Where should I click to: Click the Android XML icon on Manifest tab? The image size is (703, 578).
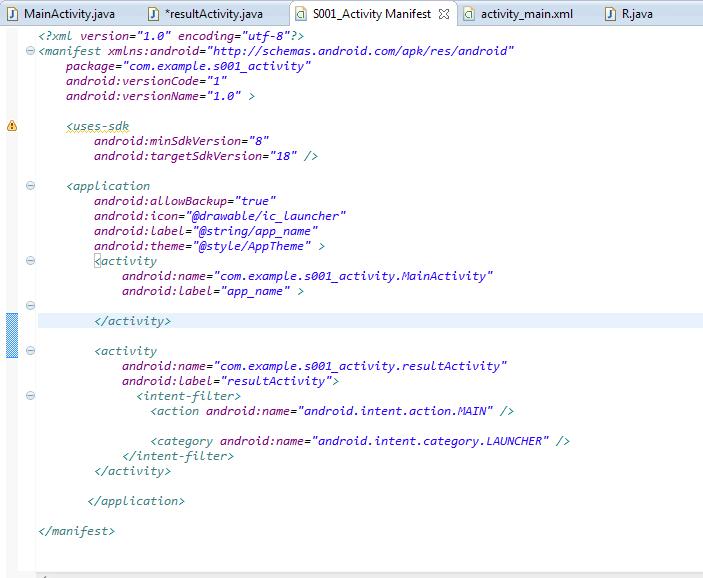[x=301, y=14]
